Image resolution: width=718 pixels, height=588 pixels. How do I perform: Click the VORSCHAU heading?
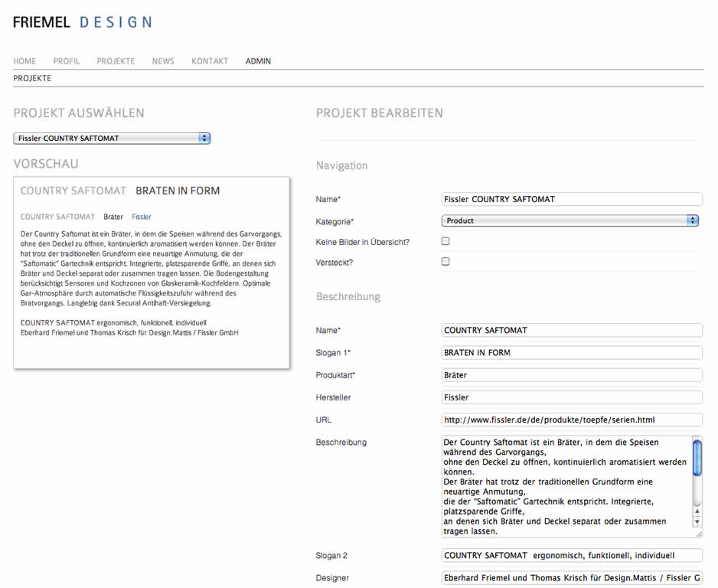(46, 164)
